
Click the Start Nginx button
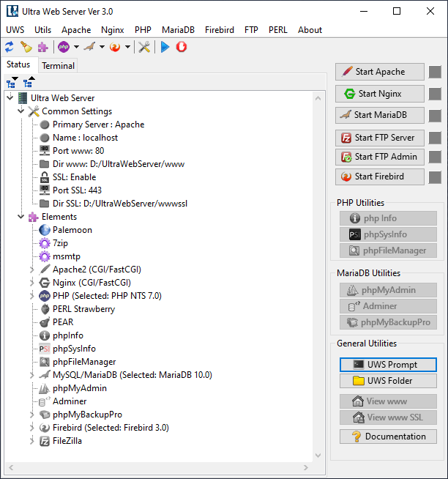click(380, 94)
